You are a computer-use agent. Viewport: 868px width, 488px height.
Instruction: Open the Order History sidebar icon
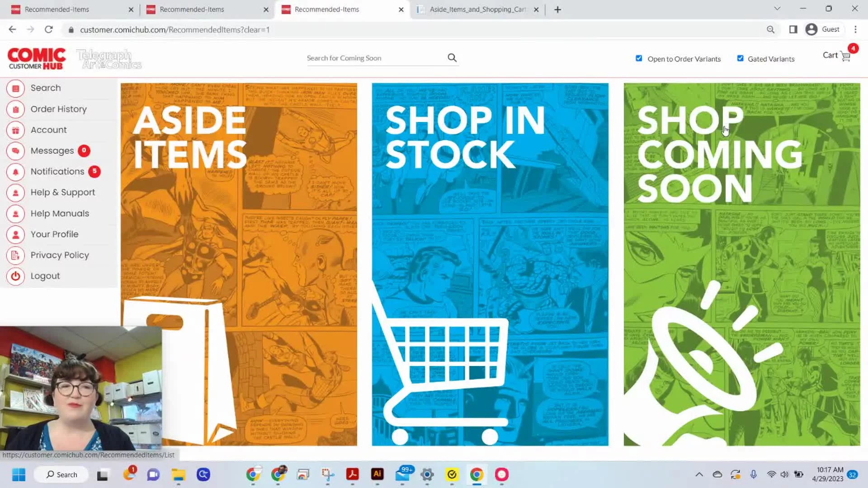[15, 109]
